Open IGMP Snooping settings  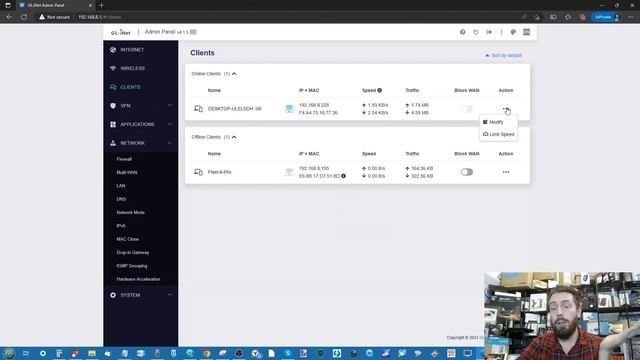(131, 266)
